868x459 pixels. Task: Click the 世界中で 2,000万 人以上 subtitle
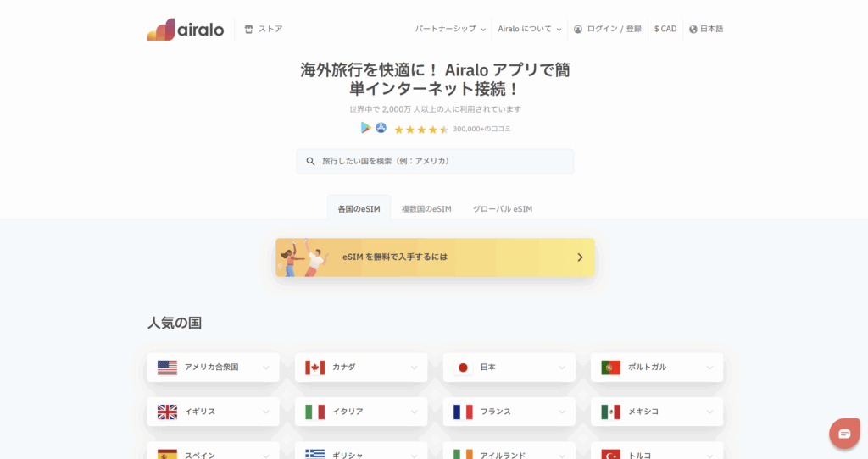point(435,109)
